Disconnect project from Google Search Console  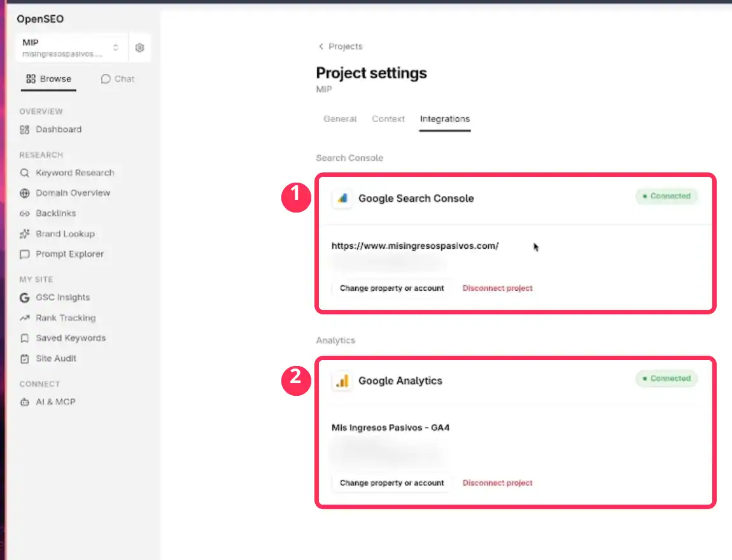[498, 288]
